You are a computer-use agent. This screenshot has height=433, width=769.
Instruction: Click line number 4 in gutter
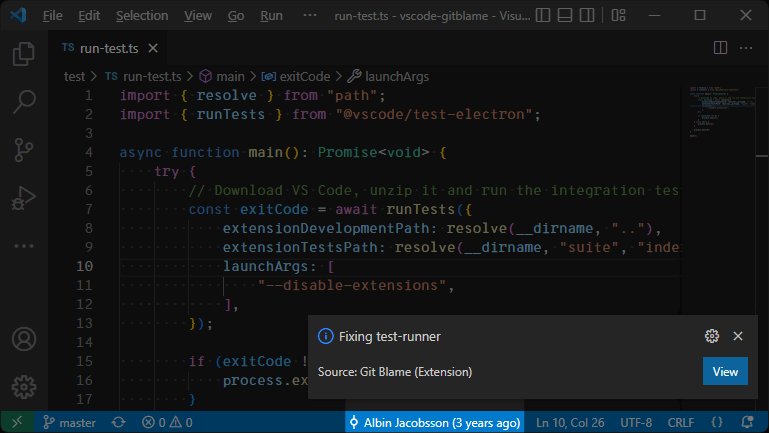click(88, 153)
